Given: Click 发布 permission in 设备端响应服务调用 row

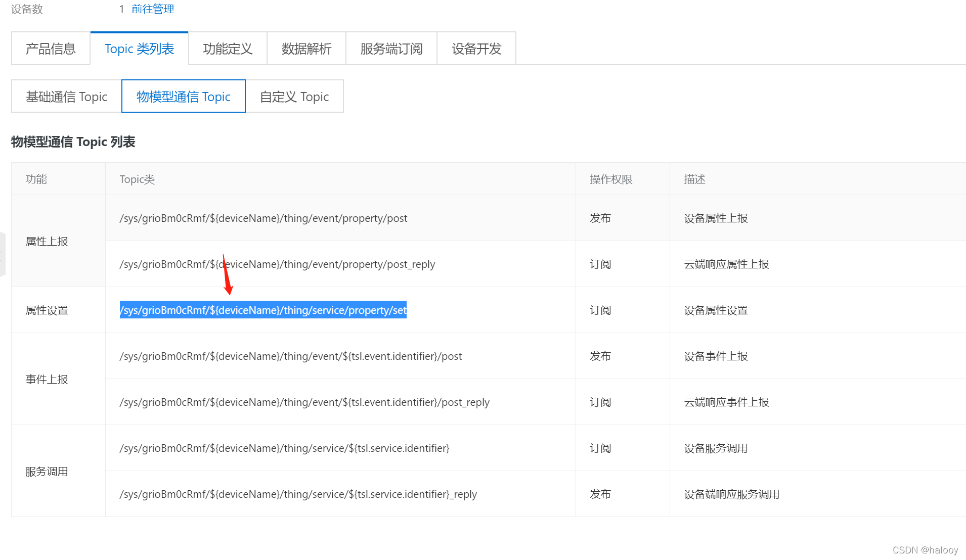Looking at the screenshot, I should (x=600, y=494).
